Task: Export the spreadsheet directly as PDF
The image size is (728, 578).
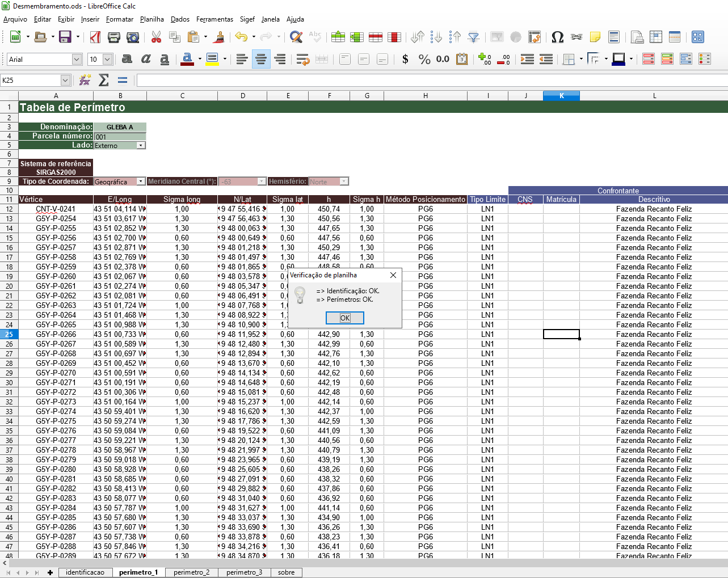Action: (95, 37)
